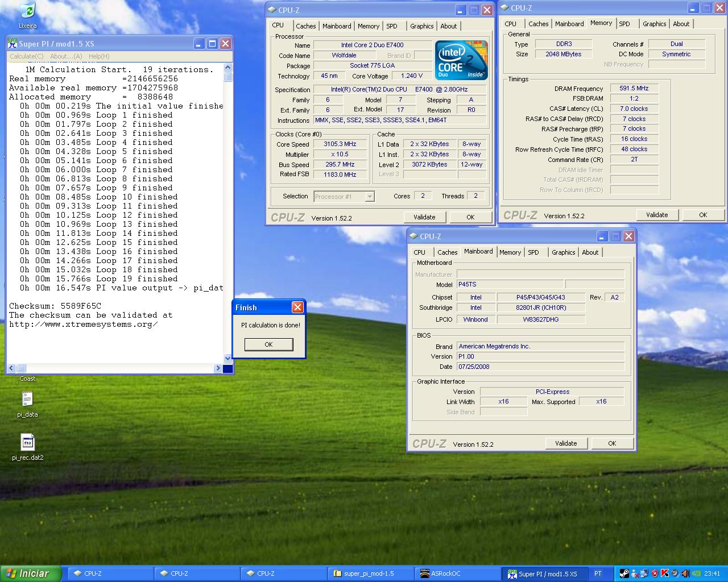Image resolution: width=728 pixels, height=582 pixels.
Task: Click OK in the CPU-Z Mainboard window
Action: coord(612,443)
